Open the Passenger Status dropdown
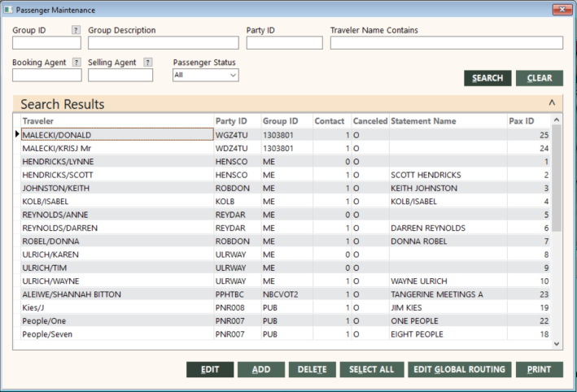577x392 pixels. [x=206, y=75]
